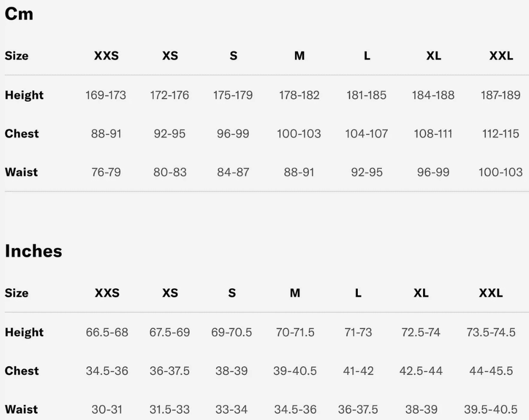Click the waist value 76-79
This screenshot has width=529, height=420.
pyautogui.click(x=106, y=172)
